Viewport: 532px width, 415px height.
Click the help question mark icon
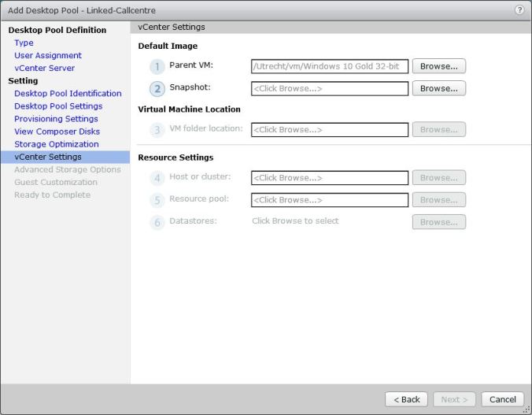[x=519, y=9]
